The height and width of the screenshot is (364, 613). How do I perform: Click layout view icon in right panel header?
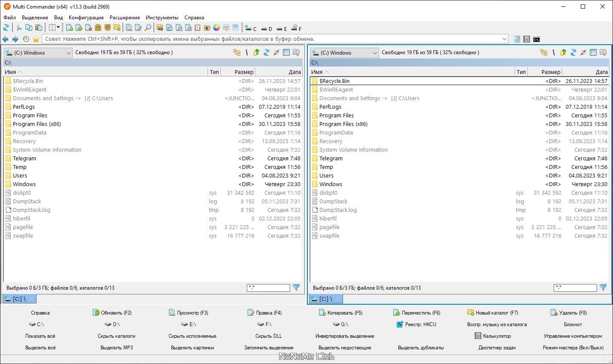(593, 52)
